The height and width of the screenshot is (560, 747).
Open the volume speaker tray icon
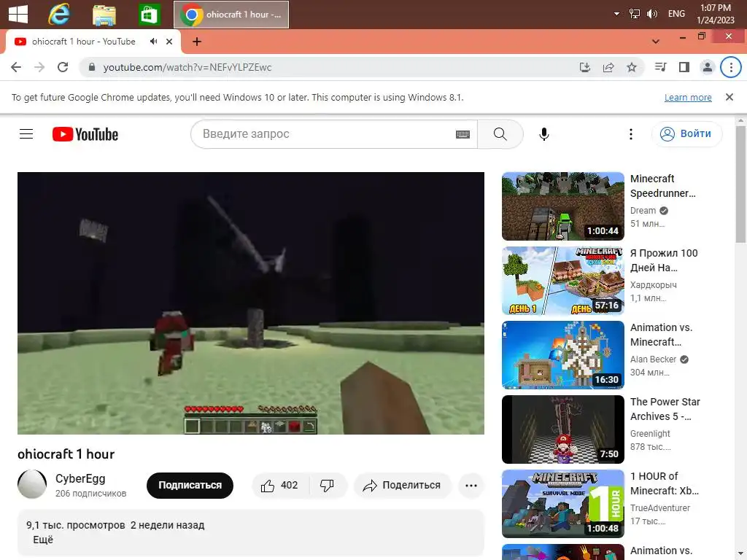tap(651, 14)
